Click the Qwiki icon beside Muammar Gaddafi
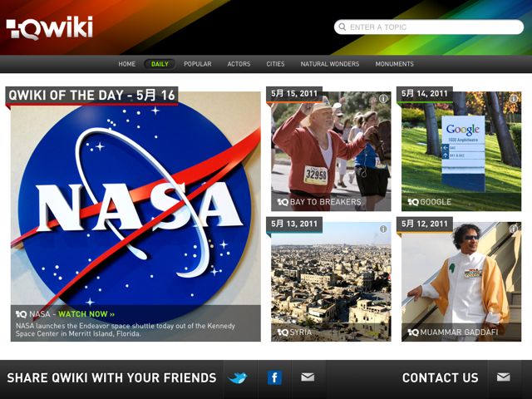 click(413, 332)
